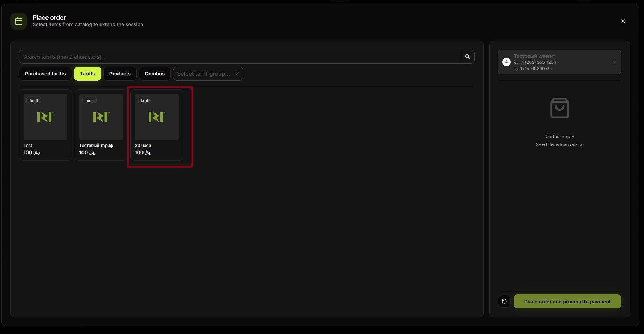Select the Combos filter
Screen dimensions: 644x334
click(154, 74)
